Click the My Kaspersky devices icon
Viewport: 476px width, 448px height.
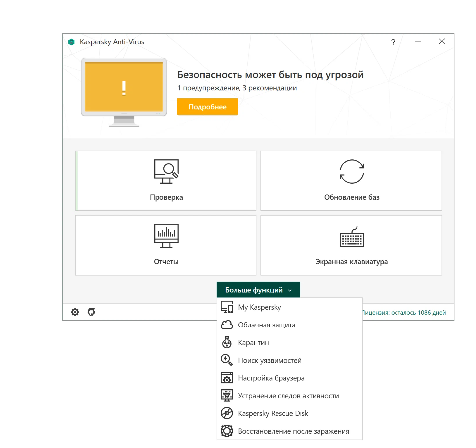[227, 307]
